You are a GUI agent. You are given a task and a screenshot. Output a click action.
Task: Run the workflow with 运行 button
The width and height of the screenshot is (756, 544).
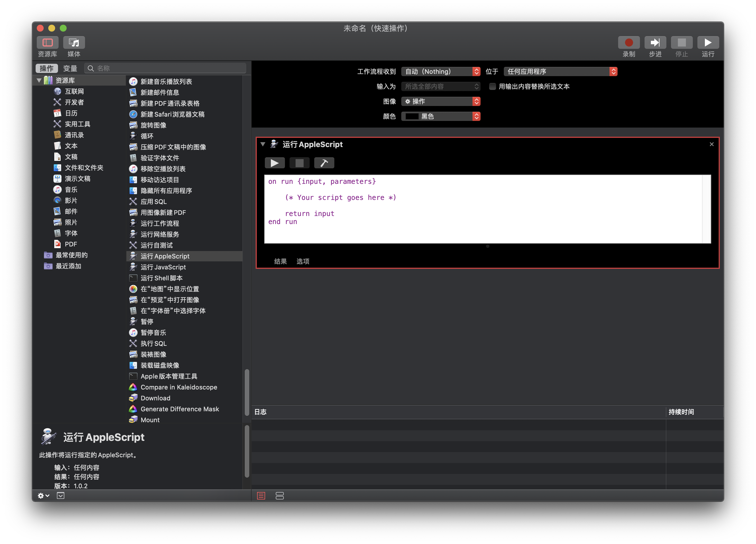tap(708, 43)
